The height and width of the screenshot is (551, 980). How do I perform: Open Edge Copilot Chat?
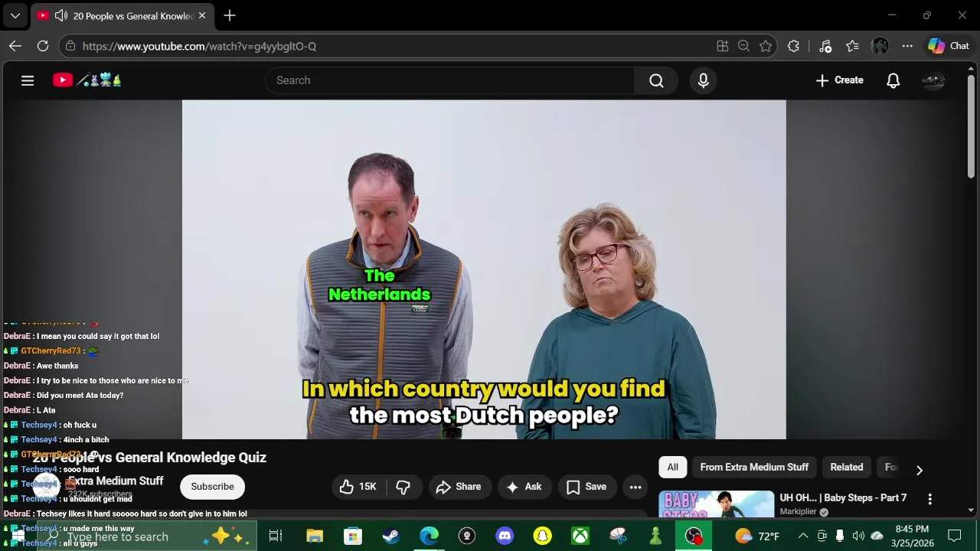pyautogui.click(x=949, y=46)
